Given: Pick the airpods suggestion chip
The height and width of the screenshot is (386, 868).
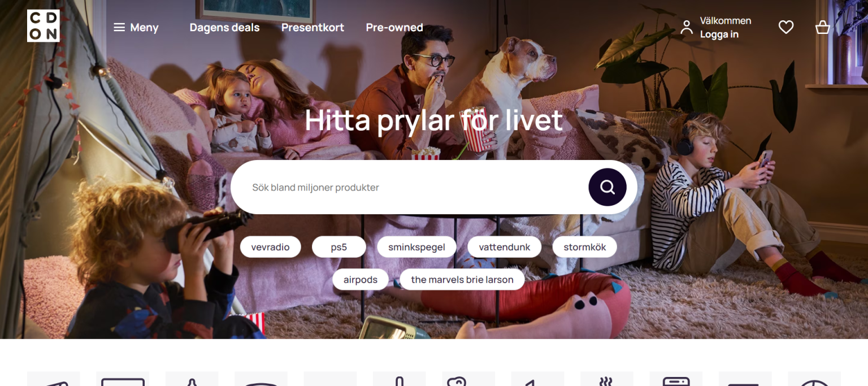Looking at the screenshot, I should point(361,280).
